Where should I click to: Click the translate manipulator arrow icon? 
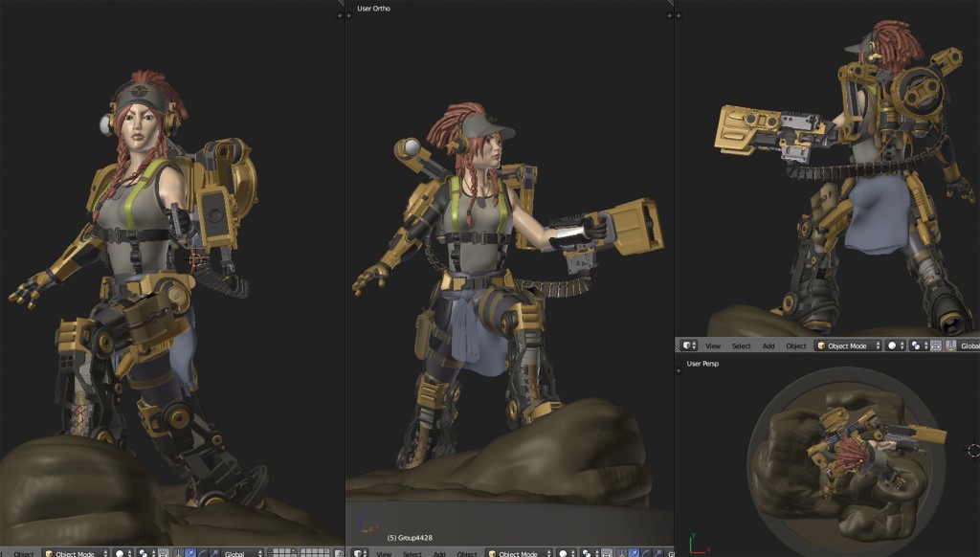pyautogui.click(x=190, y=550)
